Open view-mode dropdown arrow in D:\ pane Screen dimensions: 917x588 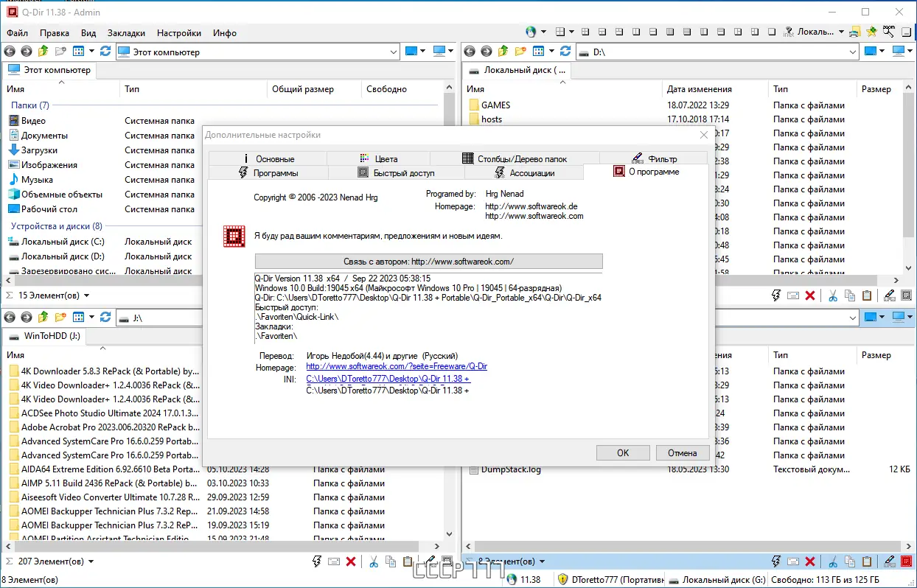551,51
